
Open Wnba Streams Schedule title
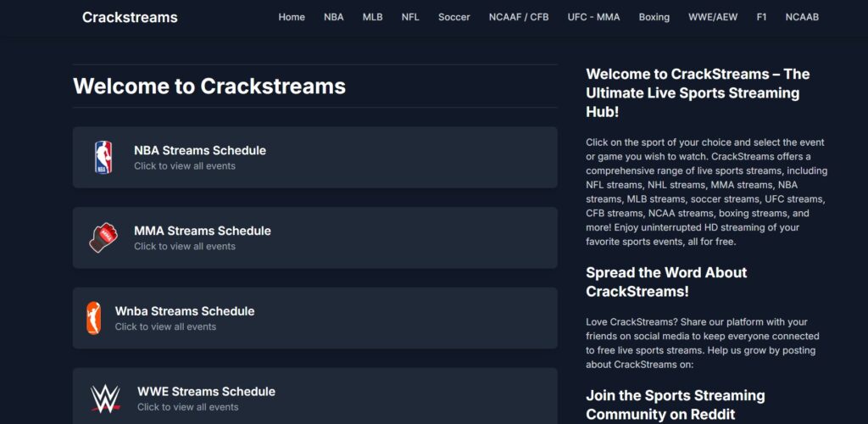(185, 311)
